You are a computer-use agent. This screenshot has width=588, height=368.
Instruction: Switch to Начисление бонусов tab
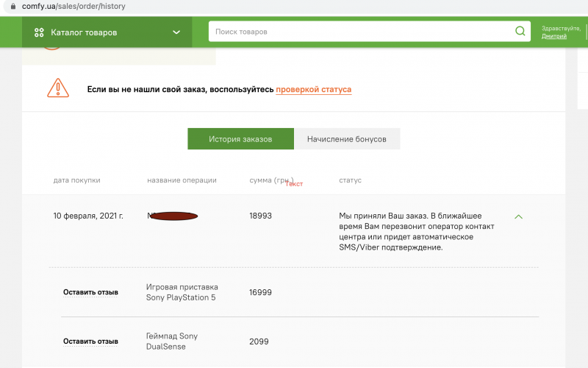346,139
